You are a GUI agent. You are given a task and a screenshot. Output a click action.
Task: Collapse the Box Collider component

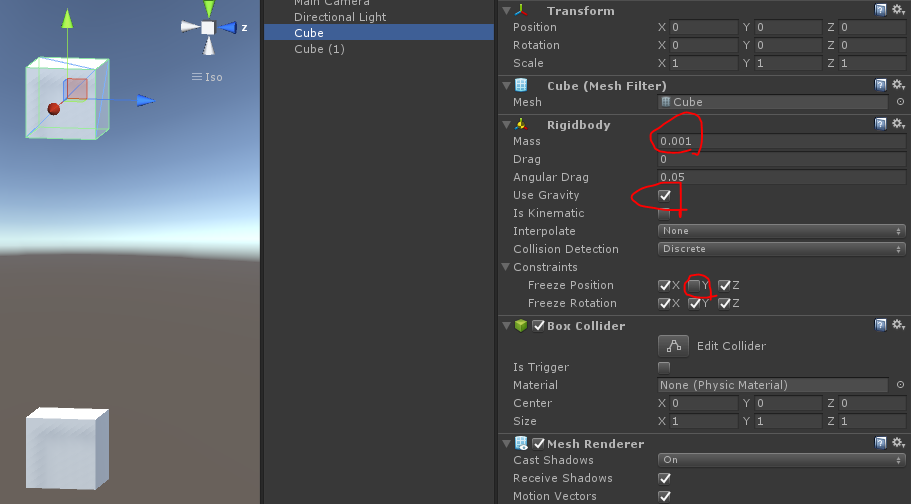click(506, 326)
